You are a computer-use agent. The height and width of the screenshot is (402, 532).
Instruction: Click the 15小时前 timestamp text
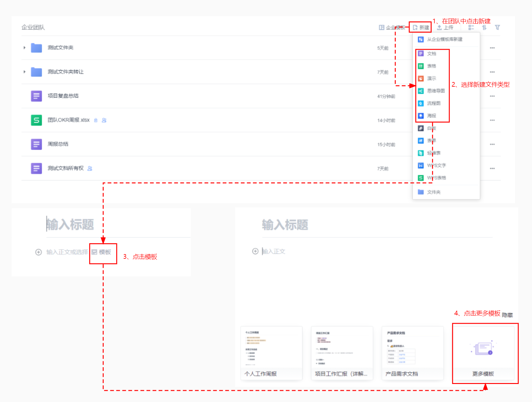click(x=386, y=144)
